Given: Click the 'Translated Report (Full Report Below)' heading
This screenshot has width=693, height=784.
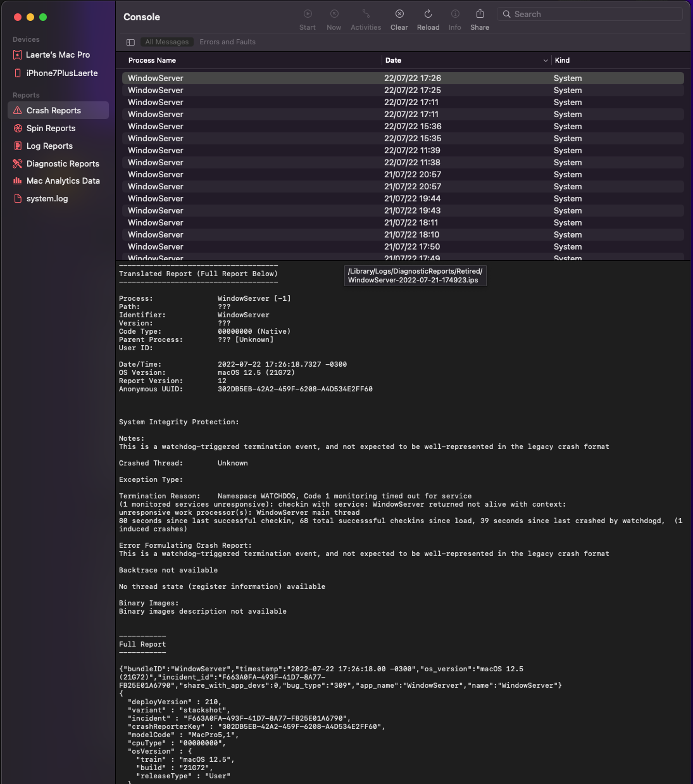Looking at the screenshot, I should 198,274.
